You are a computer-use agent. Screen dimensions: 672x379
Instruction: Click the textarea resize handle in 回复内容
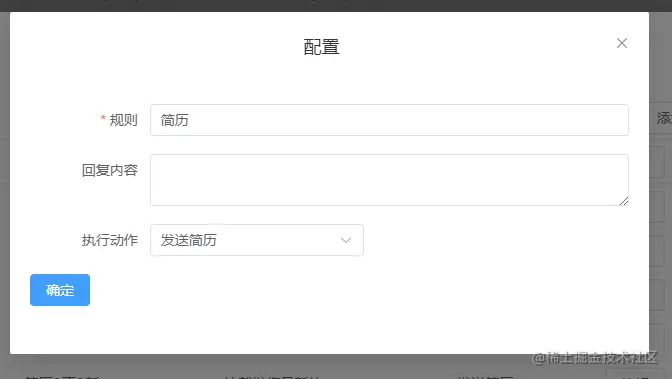point(624,201)
